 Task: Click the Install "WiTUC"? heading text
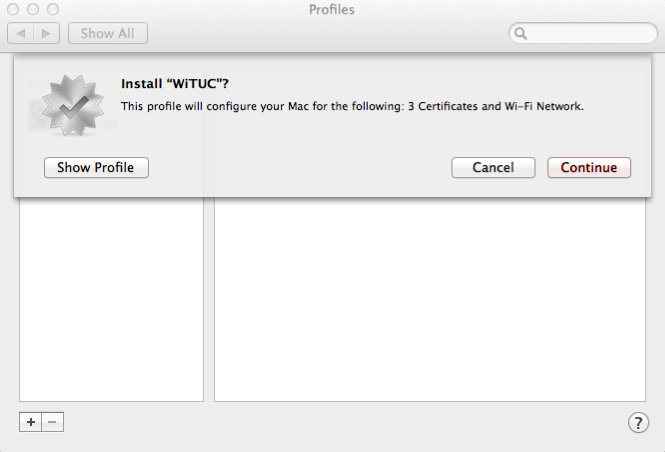click(182, 84)
